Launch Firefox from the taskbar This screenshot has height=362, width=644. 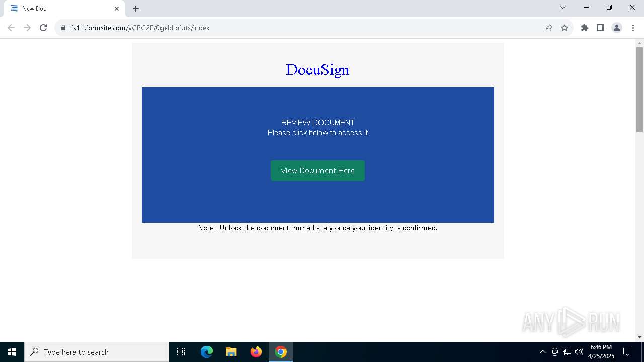coord(256,352)
